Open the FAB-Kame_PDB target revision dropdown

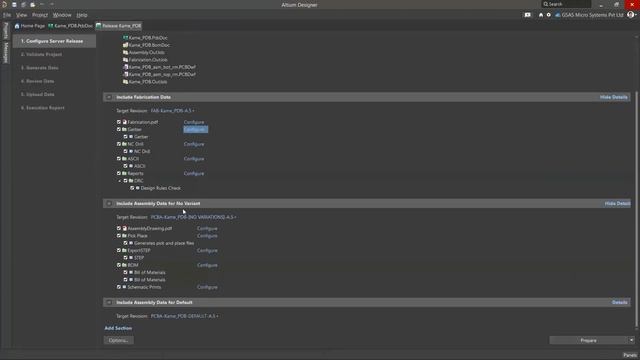172,111
